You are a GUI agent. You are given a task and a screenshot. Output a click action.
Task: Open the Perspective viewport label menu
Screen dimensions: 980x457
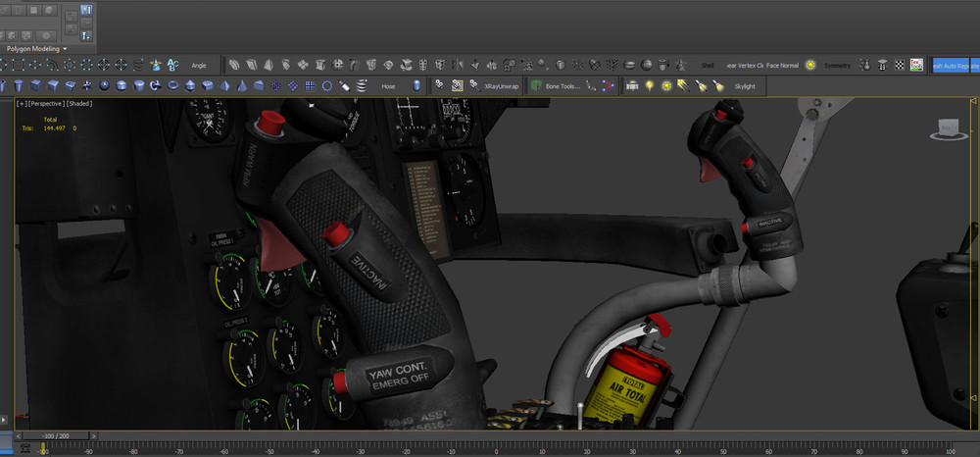[46, 103]
